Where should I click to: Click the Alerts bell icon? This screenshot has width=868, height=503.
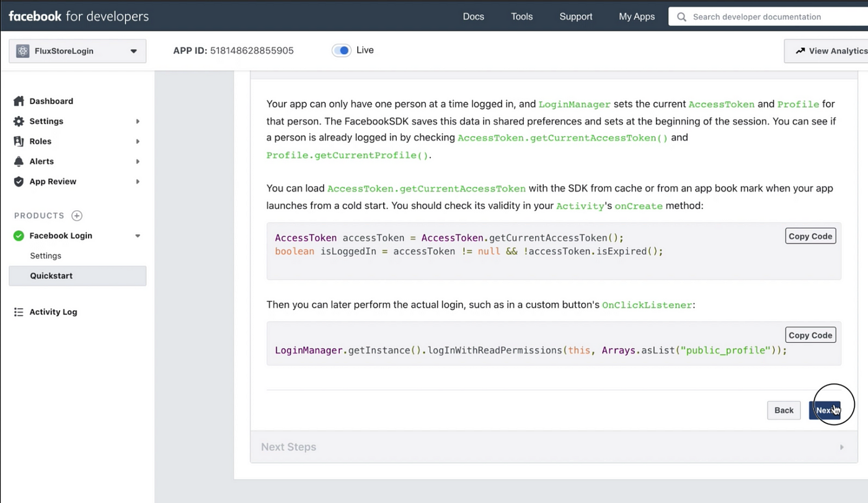(x=19, y=161)
